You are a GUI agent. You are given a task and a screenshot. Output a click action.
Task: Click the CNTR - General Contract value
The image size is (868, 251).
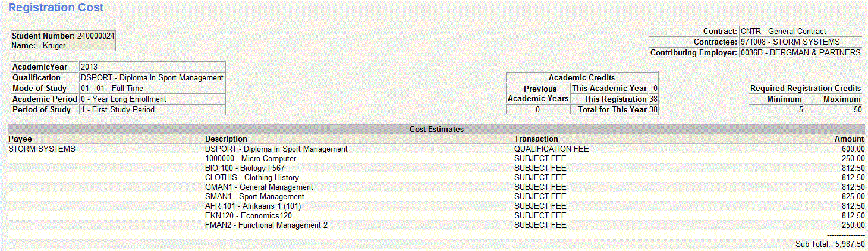click(x=783, y=32)
